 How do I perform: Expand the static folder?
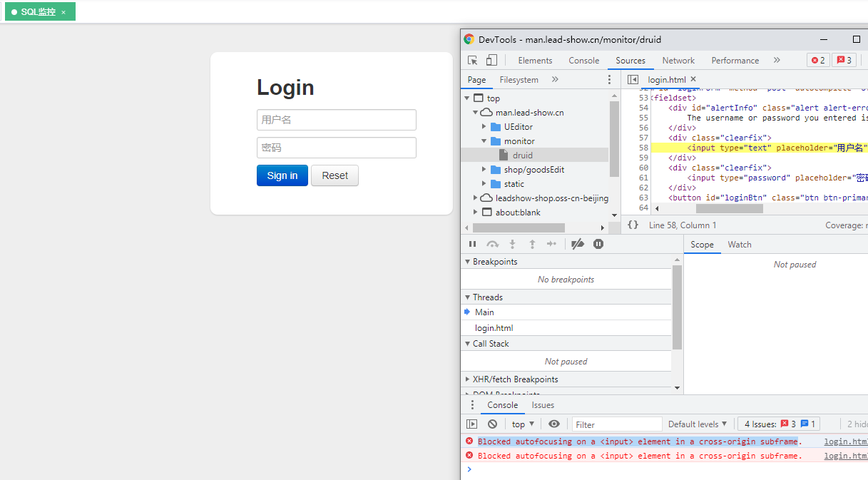484,184
